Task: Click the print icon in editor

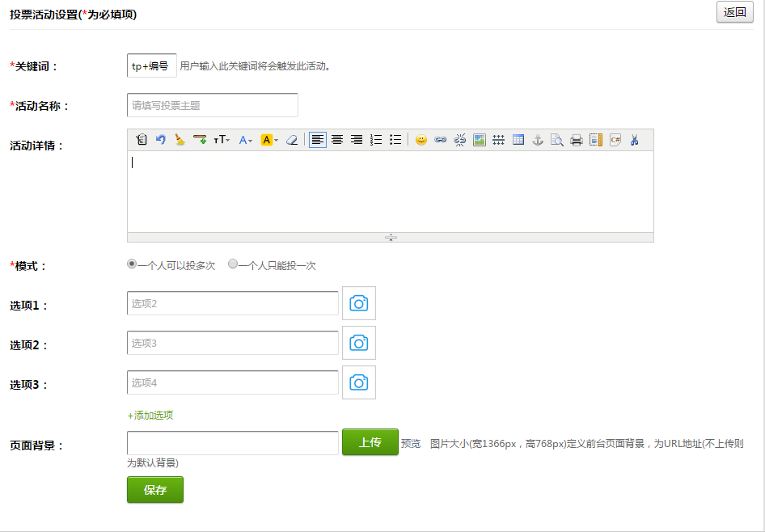Action: click(x=577, y=140)
